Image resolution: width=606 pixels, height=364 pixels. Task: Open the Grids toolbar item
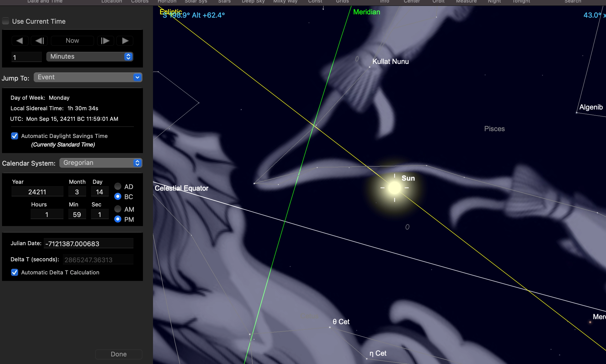click(342, 2)
